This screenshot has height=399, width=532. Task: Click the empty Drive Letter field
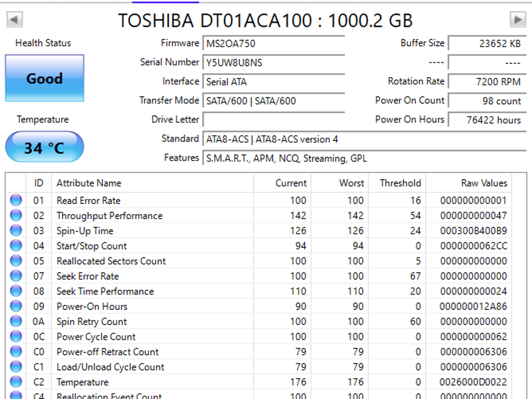tap(274, 119)
